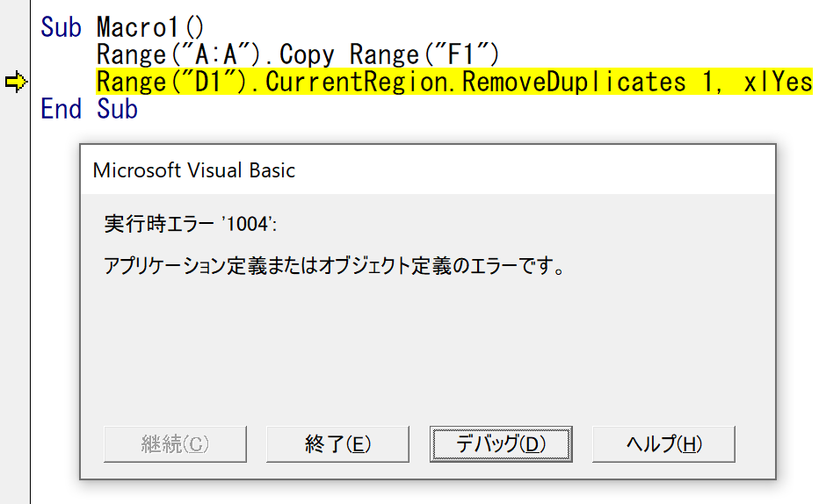Screen dimensions: 826x504
Task: Click the margin indicator bar beside Sub Macro1
Action: pos(15,27)
